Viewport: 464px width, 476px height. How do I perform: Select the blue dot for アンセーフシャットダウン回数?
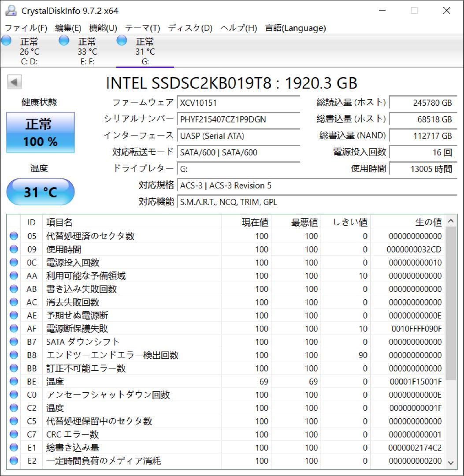pyautogui.click(x=14, y=394)
